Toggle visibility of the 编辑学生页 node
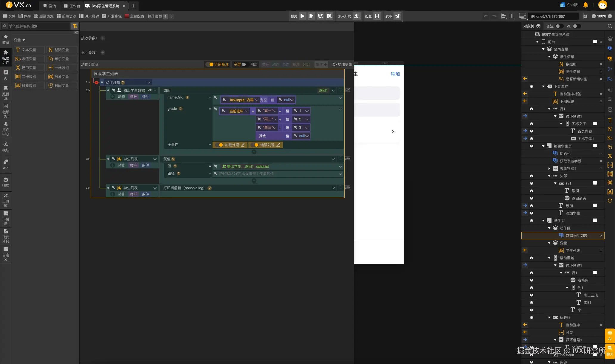The image size is (615, 364). (x=531, y=146)
